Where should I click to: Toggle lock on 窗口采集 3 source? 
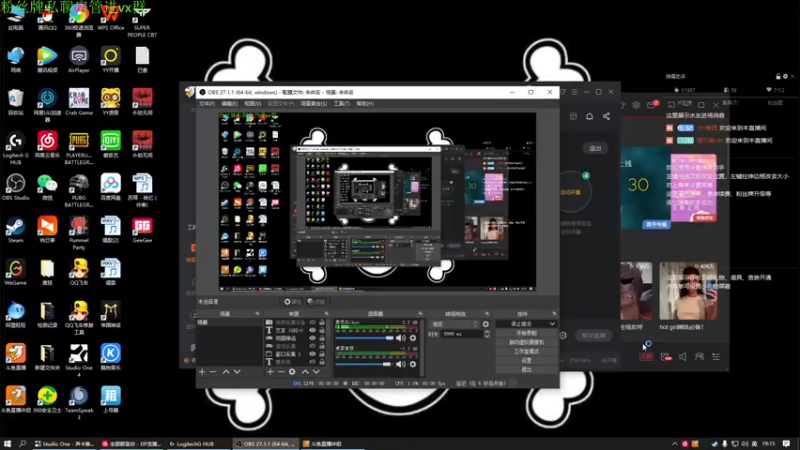pos(322,354)
